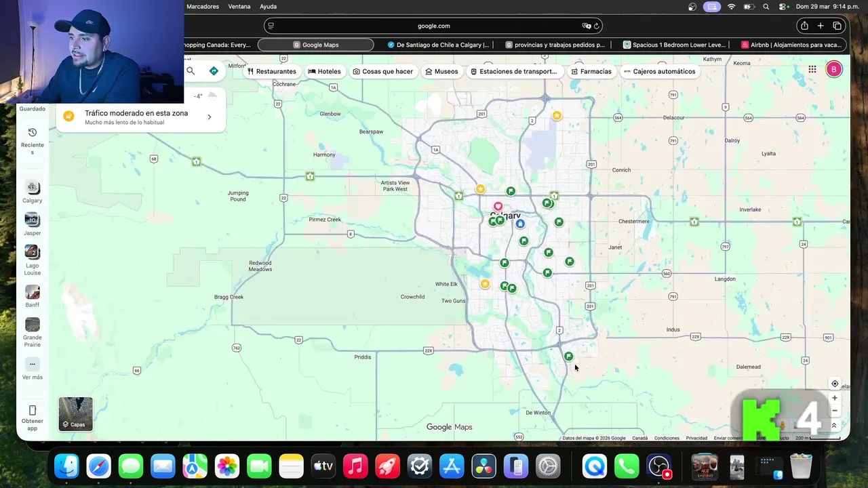Open a new tab with plus icon
868x488 pixels.
click(x=821, y=26)
